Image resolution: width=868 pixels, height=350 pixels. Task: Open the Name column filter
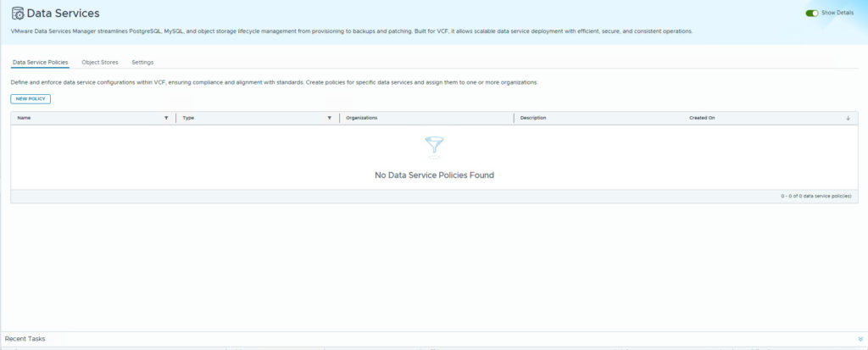pyautogui.click(x=166, y=118)
